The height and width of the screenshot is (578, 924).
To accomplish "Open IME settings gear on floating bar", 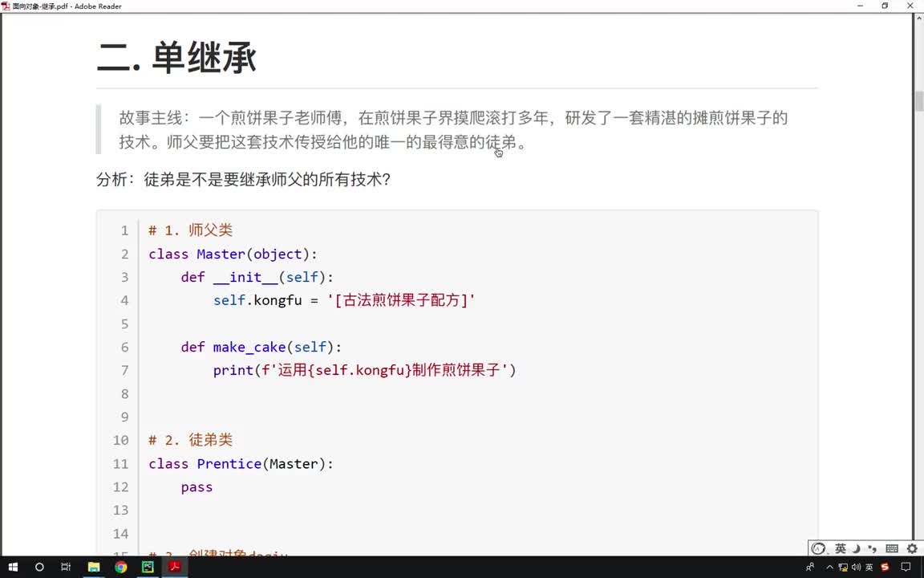I will tap(912, 548).
